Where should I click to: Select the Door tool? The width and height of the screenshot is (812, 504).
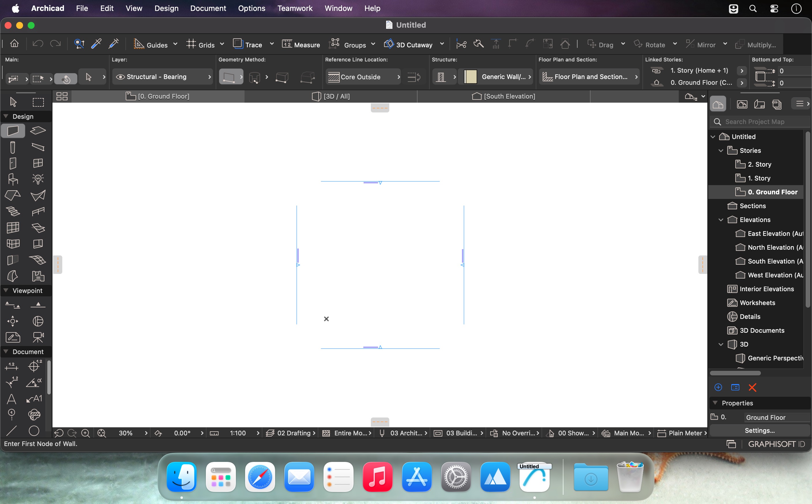[x=13, y=163]
